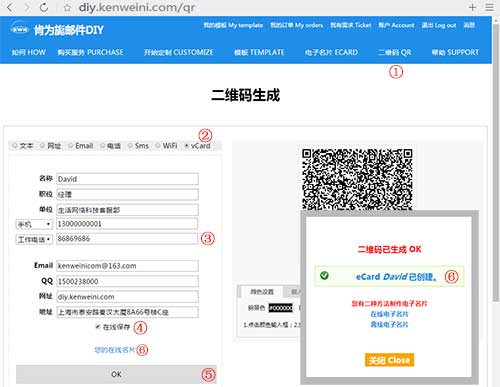This screenshot has height=387, width=500.
Task: Click the eCard David 已创建 link
Action: (x=396, y=277)
